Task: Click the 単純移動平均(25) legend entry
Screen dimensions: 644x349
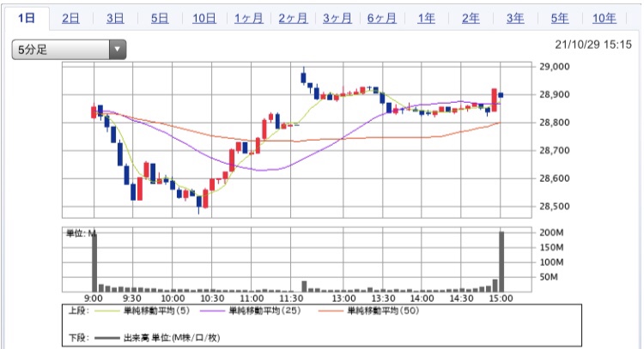Action: point(265,311)
